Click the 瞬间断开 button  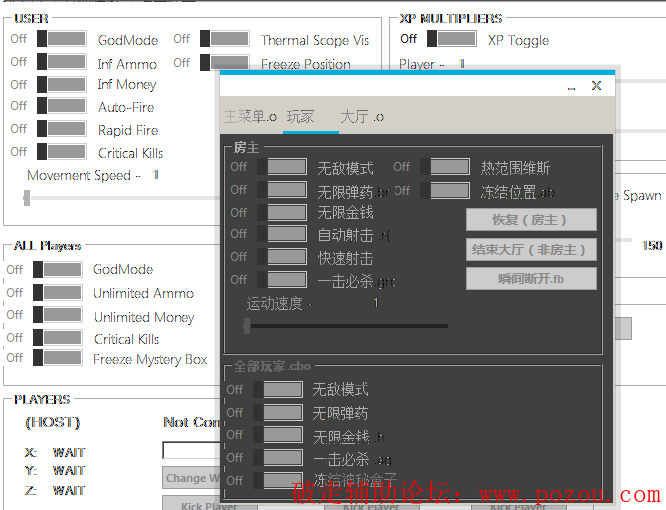click(x=531, y=278)
